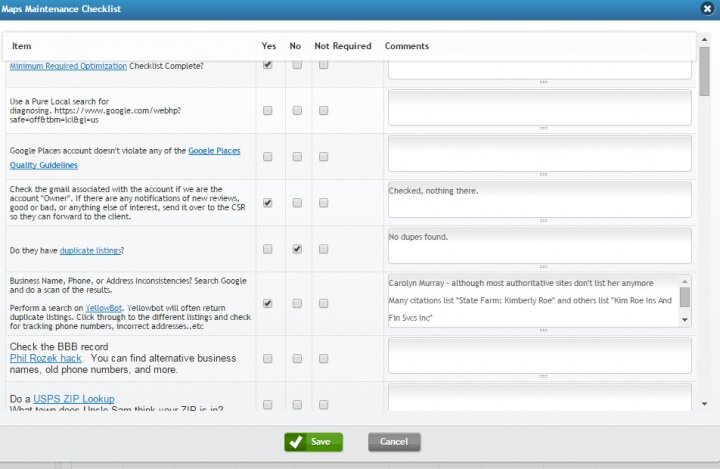Click the checklist's main scrollbar up arrow
This screenshot has width=720, height=469.
[x=704, y=40]
